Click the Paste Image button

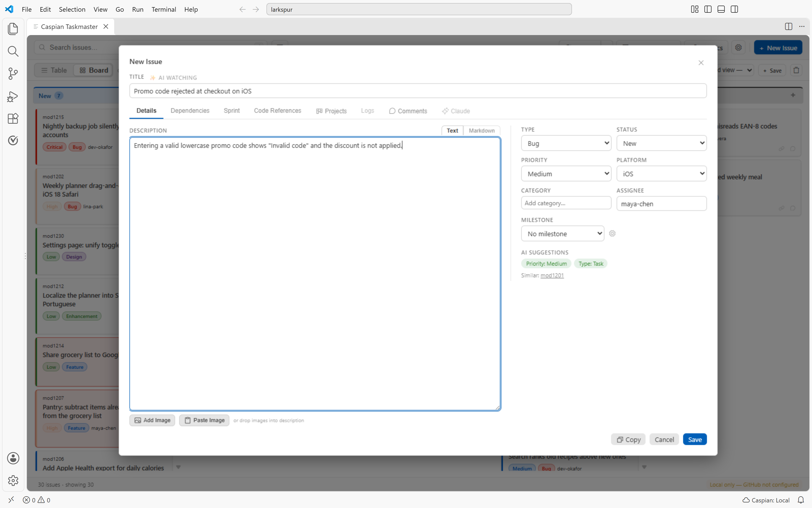204,420
